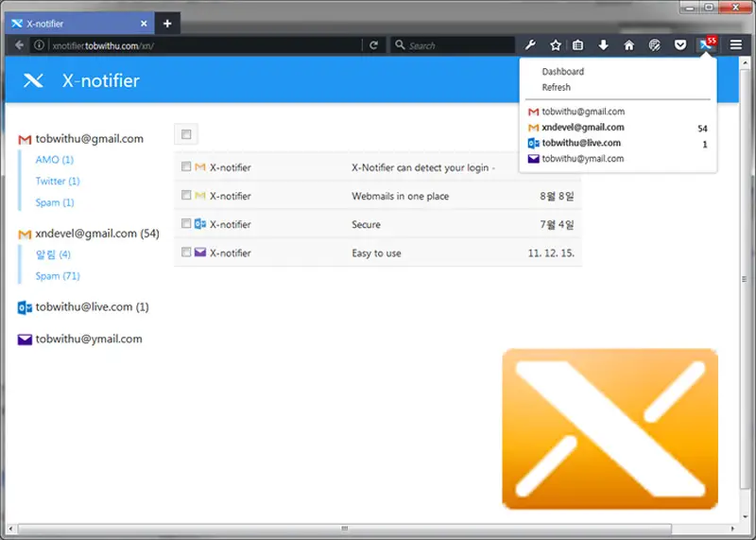Reload the page with refresh icon
Image resolution: width=756 pixels, height=540 pixels.
click(x=373, y=45)
